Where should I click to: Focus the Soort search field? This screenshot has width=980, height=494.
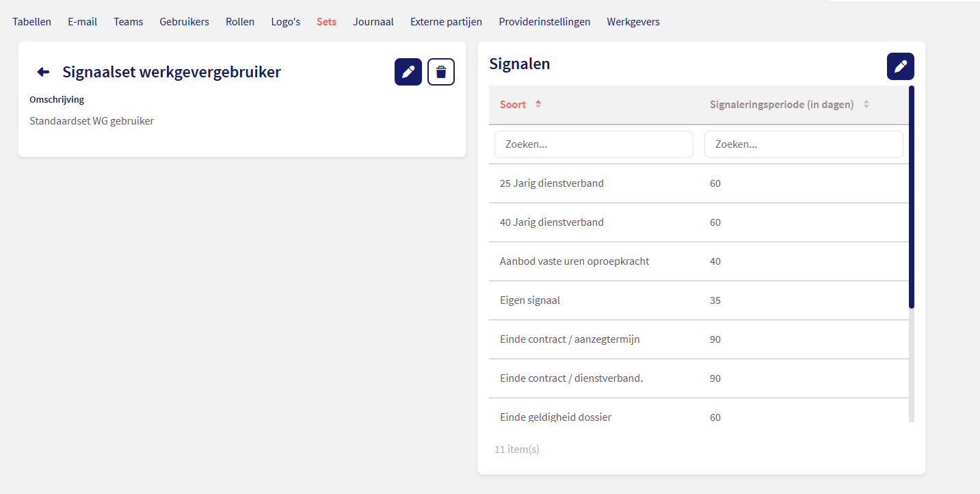[x=594, y=144]
